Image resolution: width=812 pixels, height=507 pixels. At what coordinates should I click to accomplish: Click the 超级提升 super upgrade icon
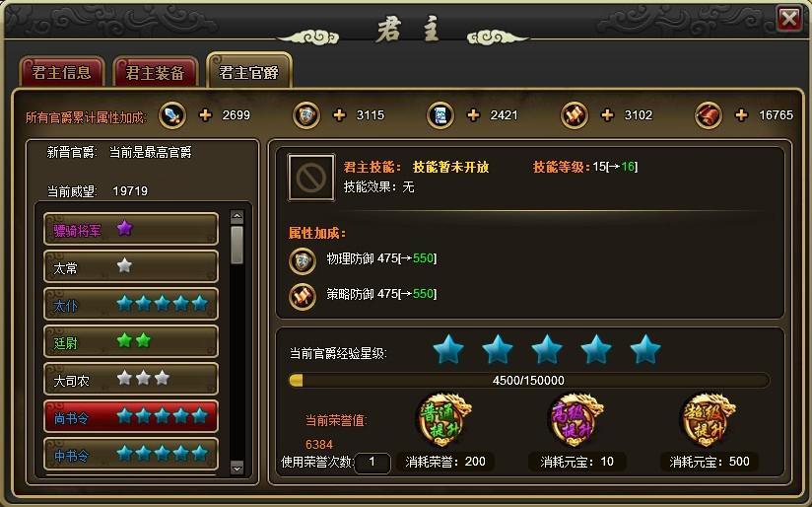708,420
